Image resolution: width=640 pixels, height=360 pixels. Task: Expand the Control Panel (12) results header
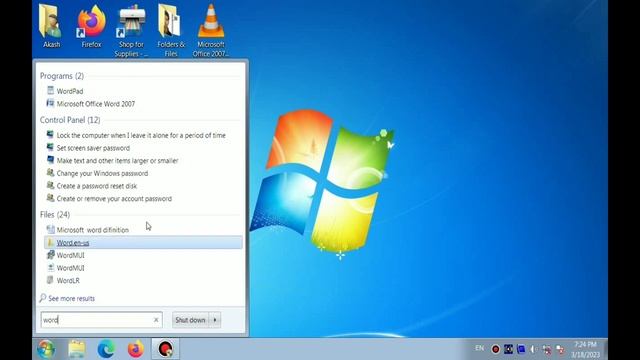pyautogui.click(x=70, y=120)
